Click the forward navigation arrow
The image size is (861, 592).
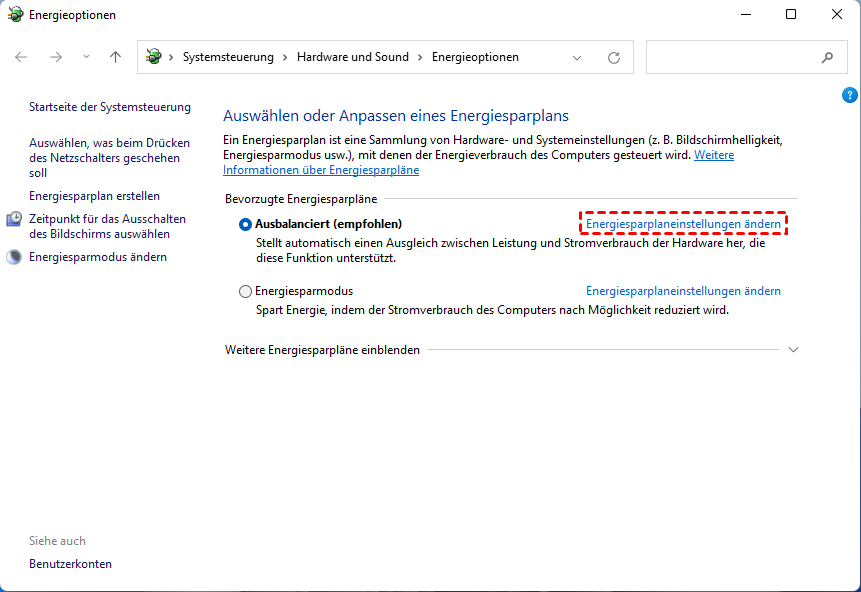pos(56,57)
